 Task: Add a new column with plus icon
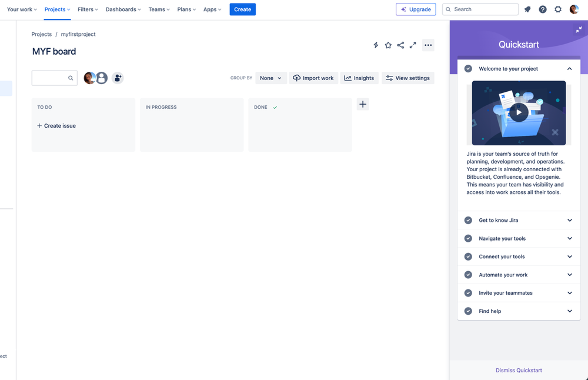(363, 104)
